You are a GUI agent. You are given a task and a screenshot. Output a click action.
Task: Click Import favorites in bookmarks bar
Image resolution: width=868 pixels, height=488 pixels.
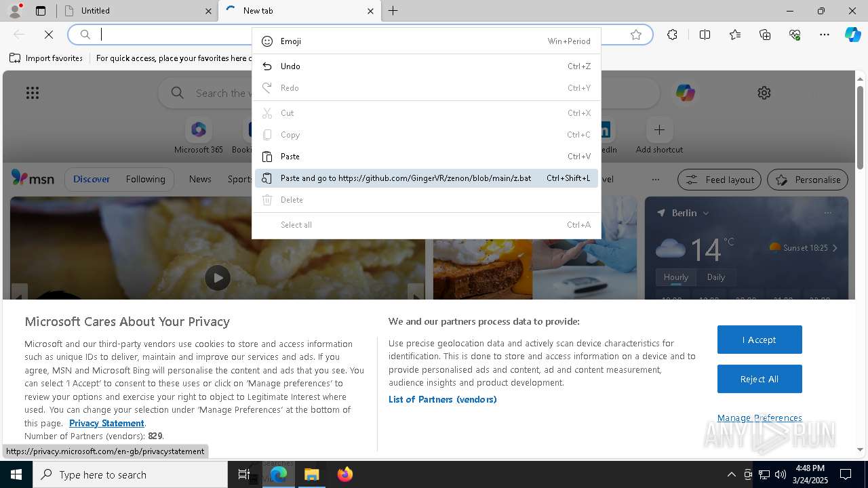coord(47,58)
